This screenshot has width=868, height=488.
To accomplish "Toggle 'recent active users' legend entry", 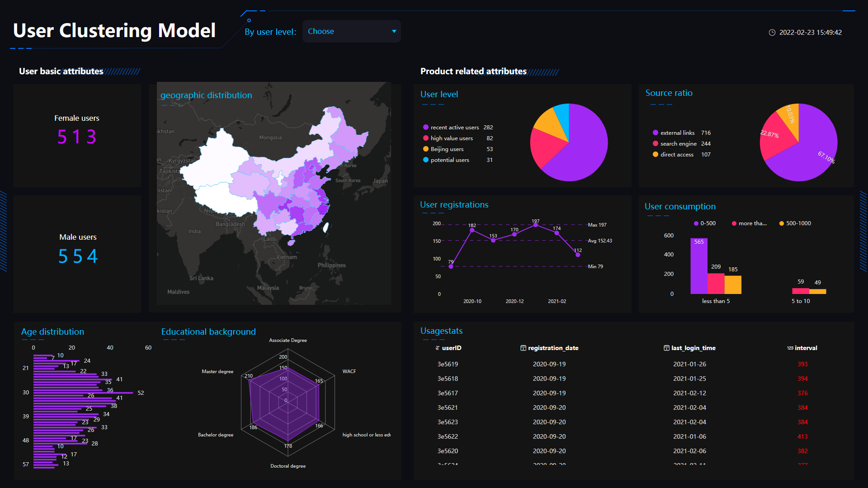I will tap(458, 128).
